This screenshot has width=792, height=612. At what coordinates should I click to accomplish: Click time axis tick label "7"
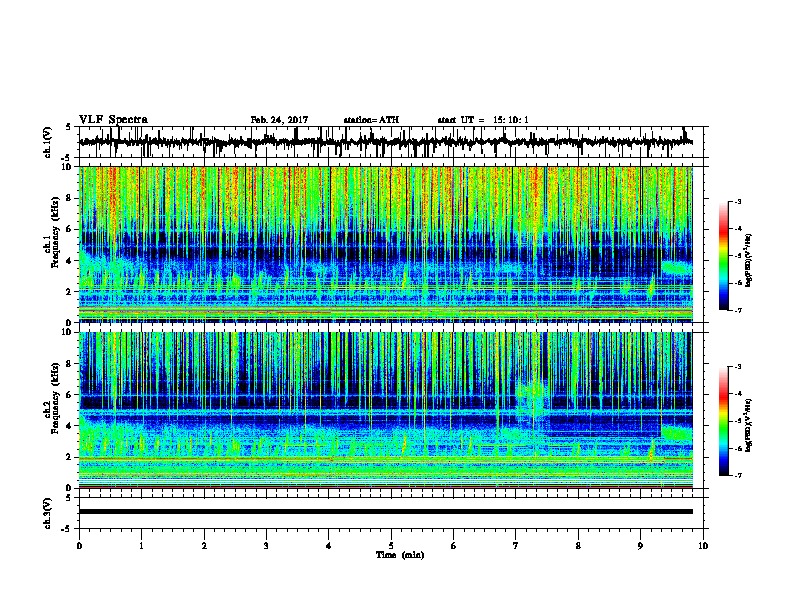point(516,546)
